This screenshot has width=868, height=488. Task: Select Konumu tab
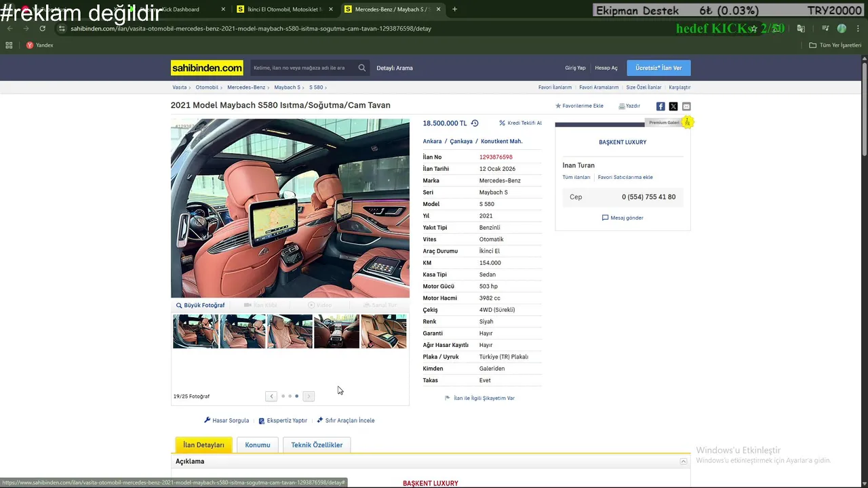coord(258,445)
